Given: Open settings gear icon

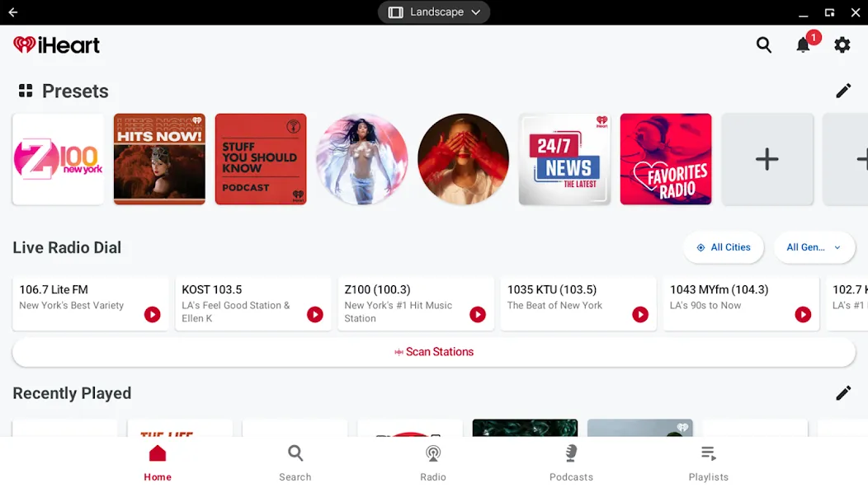Looking at the screenshot, I should click(842, 45).
